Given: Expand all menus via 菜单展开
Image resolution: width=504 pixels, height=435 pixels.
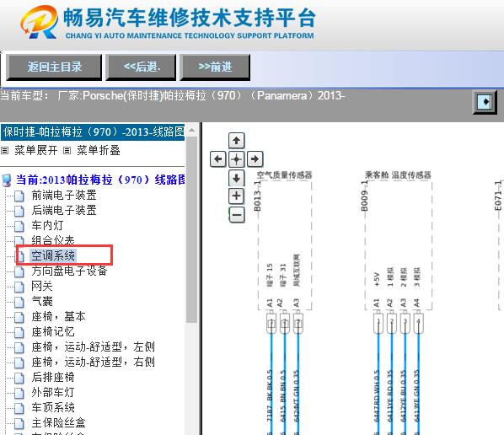Looking at the screenshot, I should pyautogui.click(x=35, y=150).
